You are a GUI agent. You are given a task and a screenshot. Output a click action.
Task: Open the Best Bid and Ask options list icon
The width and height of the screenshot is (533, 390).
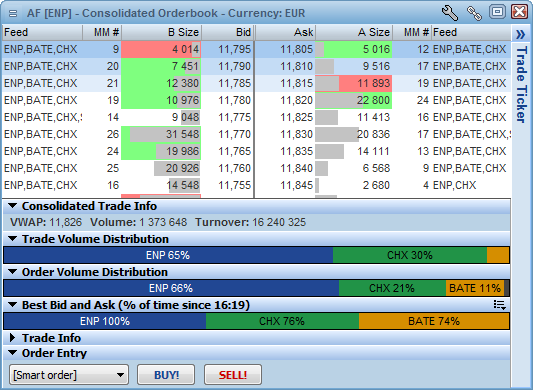point(500,305)
